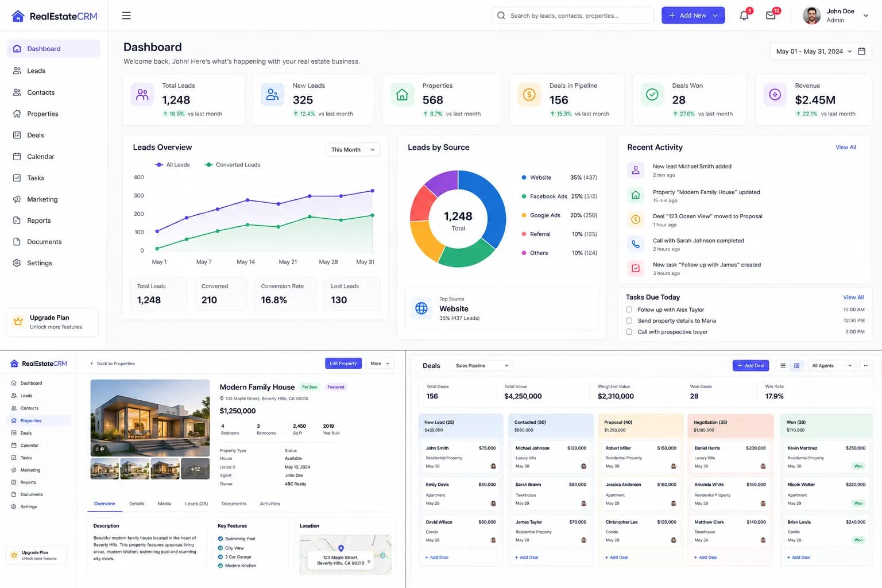882x588 pixels.
Task: Open the mail envelope icon with badge 12
Action: (x=771, y=16)
